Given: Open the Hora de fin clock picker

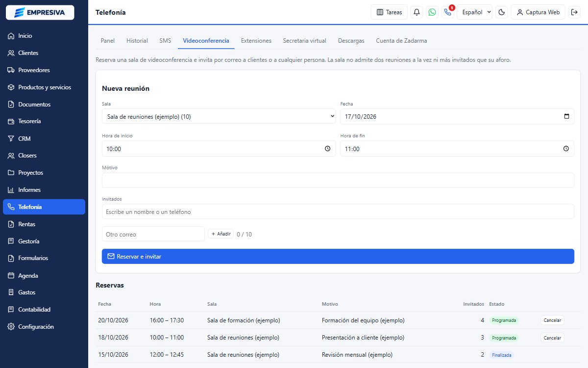Looking at the screenshot, I should coord(566,149).
